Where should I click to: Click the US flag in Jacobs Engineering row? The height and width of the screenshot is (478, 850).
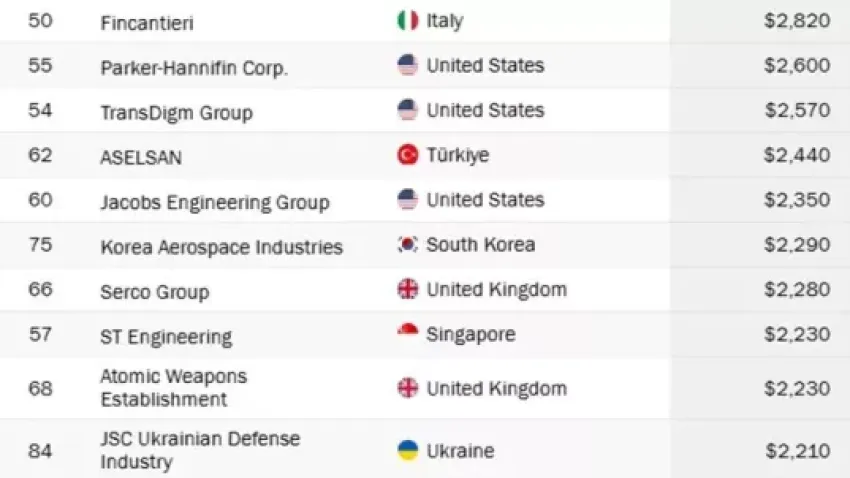click(407, 200)
